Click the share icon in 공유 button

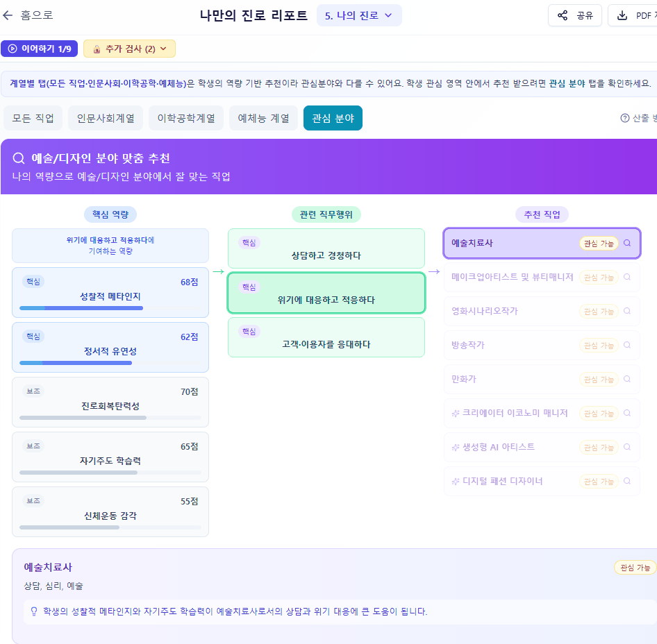tap(563, 15)
